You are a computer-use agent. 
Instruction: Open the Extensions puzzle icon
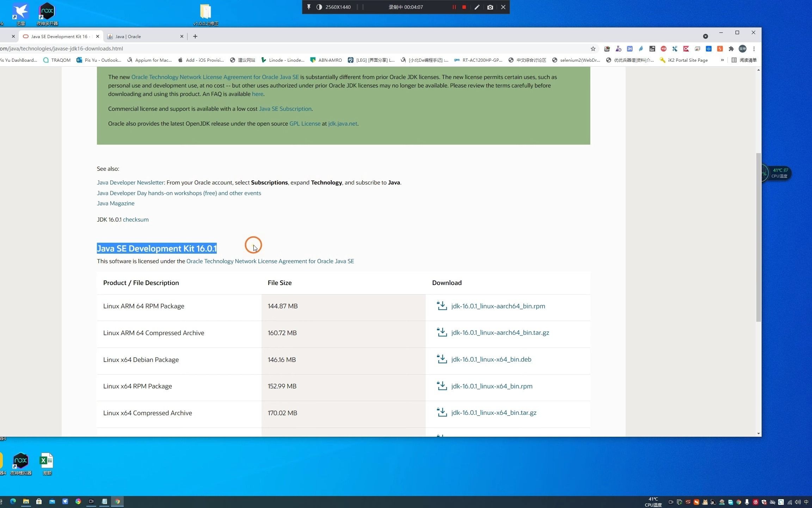click(x=731, y=49)
